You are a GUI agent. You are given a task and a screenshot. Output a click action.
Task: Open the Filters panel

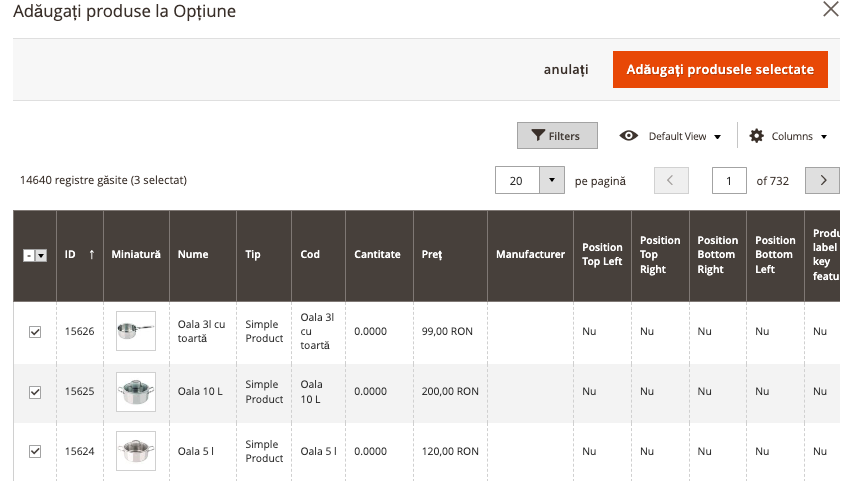point(557,135)
